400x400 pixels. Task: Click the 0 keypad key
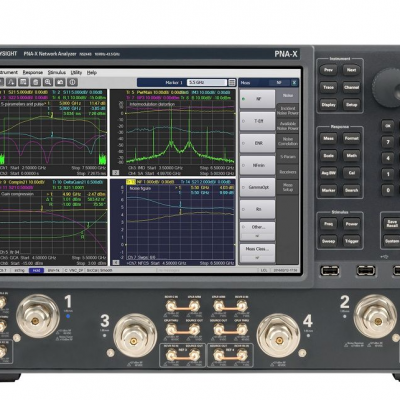pos(388,190)
